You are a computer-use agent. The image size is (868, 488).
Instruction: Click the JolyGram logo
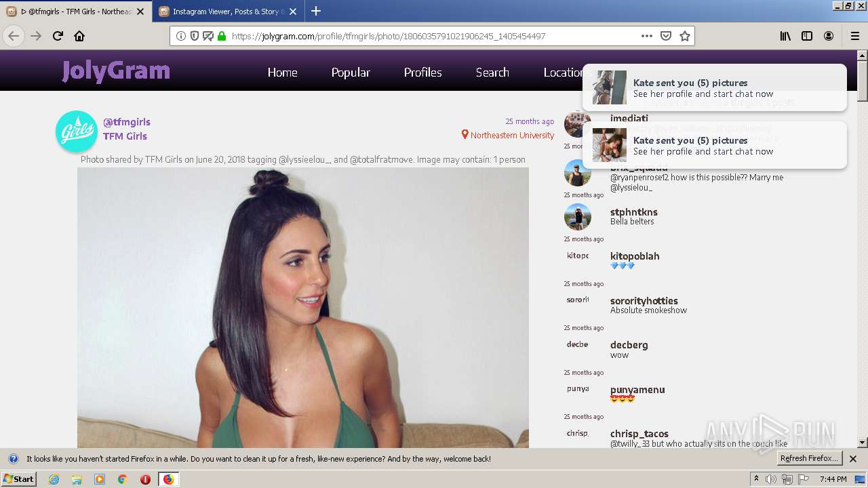[116, 70]
